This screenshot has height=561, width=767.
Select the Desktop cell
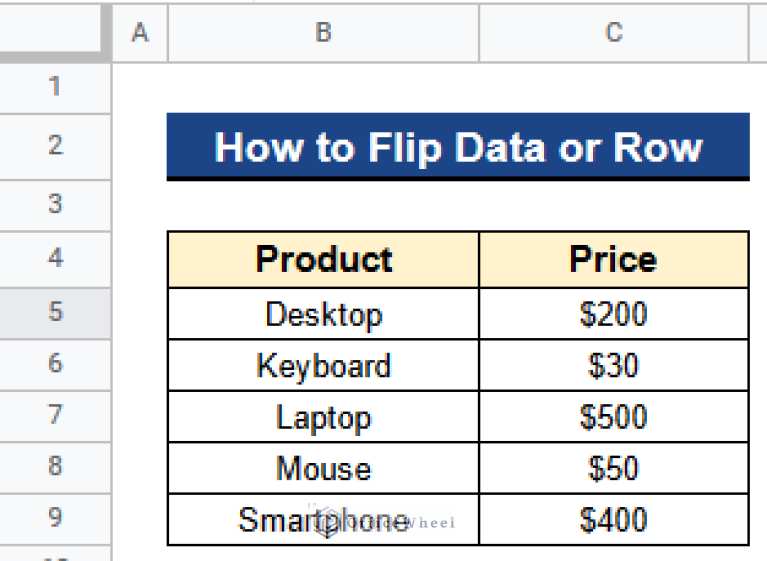[x=323, y=314]
